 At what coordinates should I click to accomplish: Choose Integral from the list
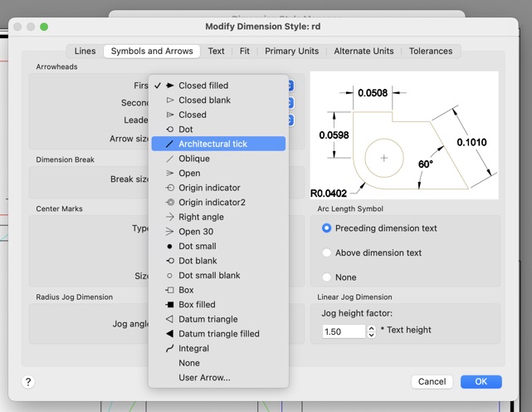(x=218, y=349)
